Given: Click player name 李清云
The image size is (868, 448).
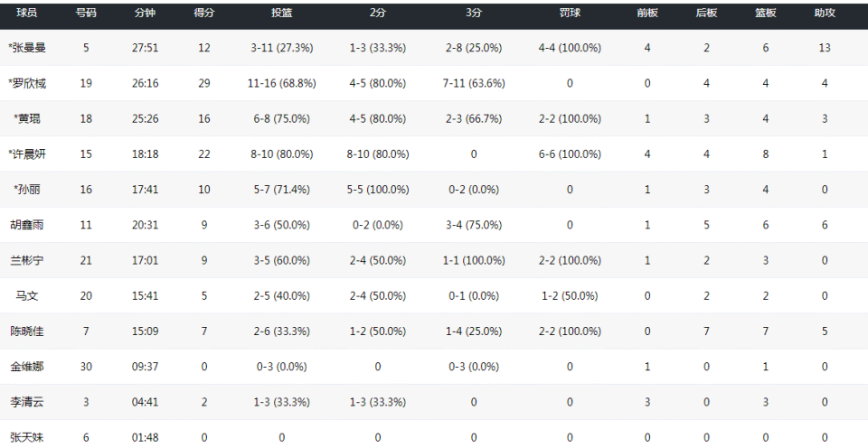Looking at the screenshot, I should point(26,402).
